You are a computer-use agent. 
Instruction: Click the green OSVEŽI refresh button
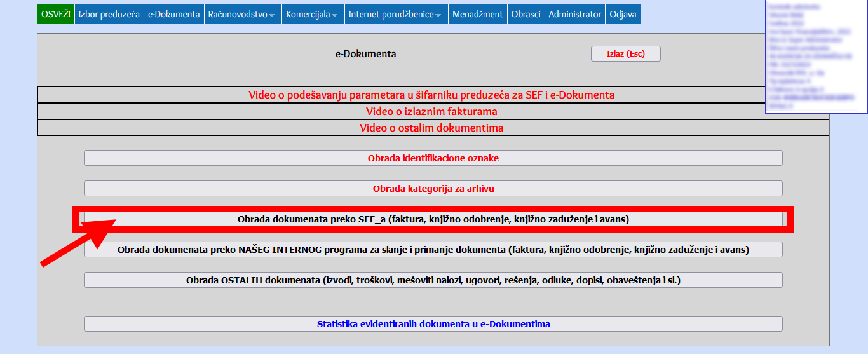click(56, 14)
